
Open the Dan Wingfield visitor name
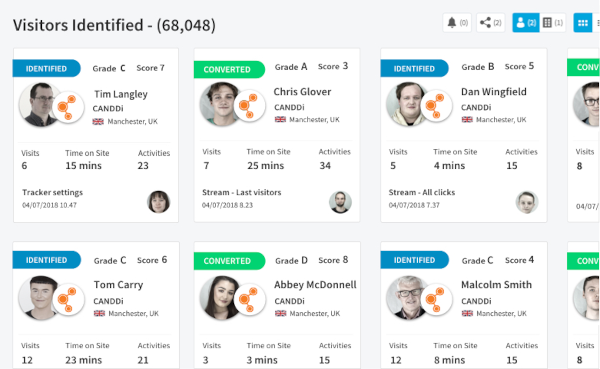pos(494,92)
